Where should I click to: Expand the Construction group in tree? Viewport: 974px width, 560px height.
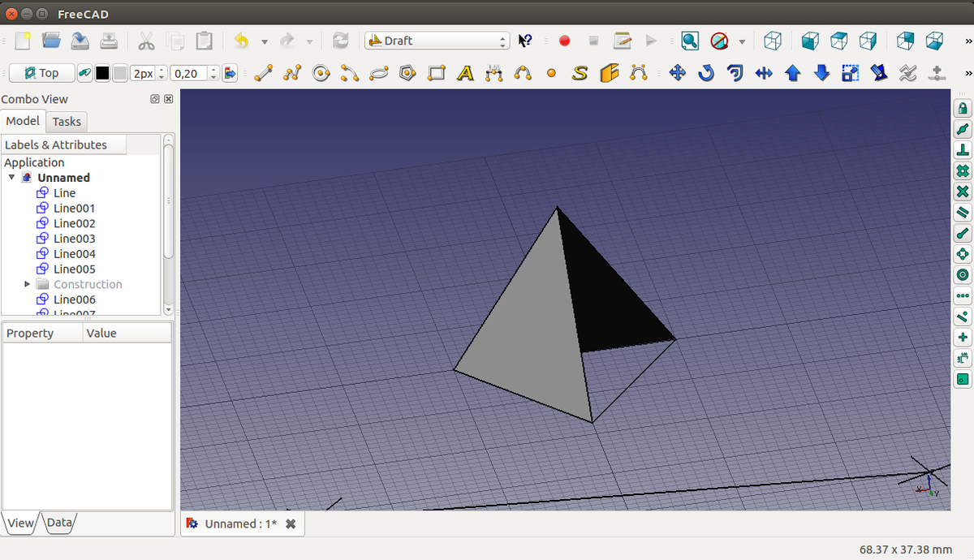(x=28, y=284)
